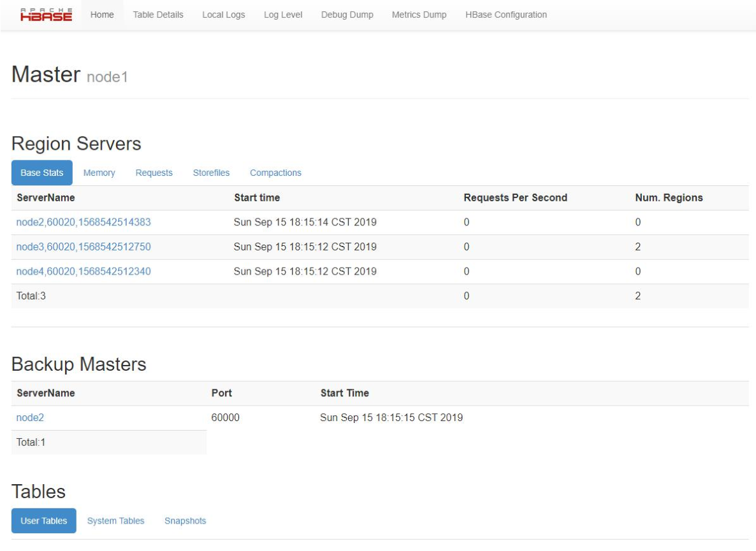Switch to the Memory stats tab
Viewport: 756px width, 551px height.
[99, 172]
